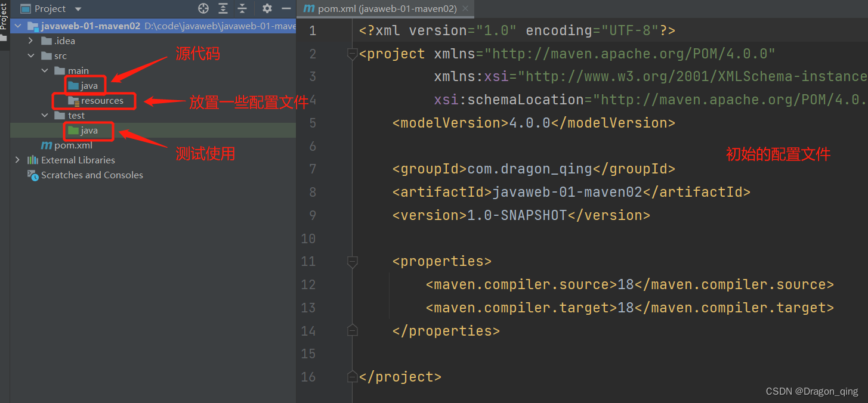Click the groupId value com.dragon_qing
The image size is (868, 403).
530,169
